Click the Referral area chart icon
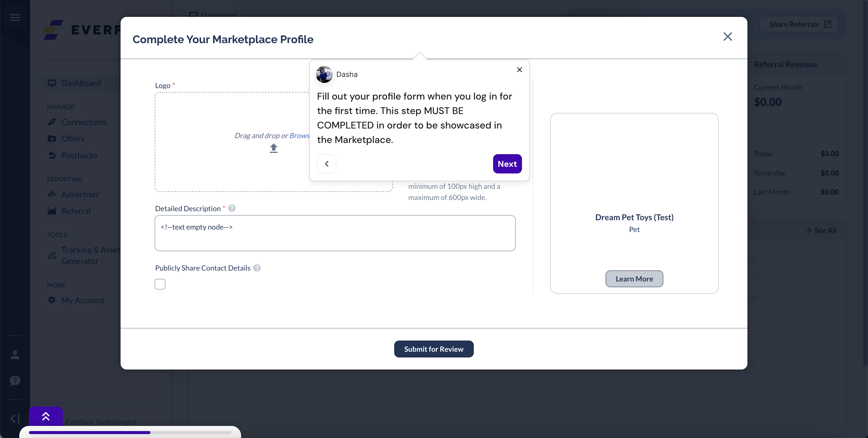868x438 pixels. (x=52, y=211)
